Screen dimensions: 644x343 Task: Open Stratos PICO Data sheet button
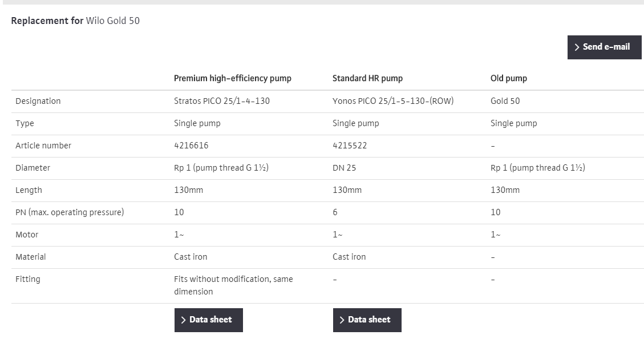click(208, 320)
